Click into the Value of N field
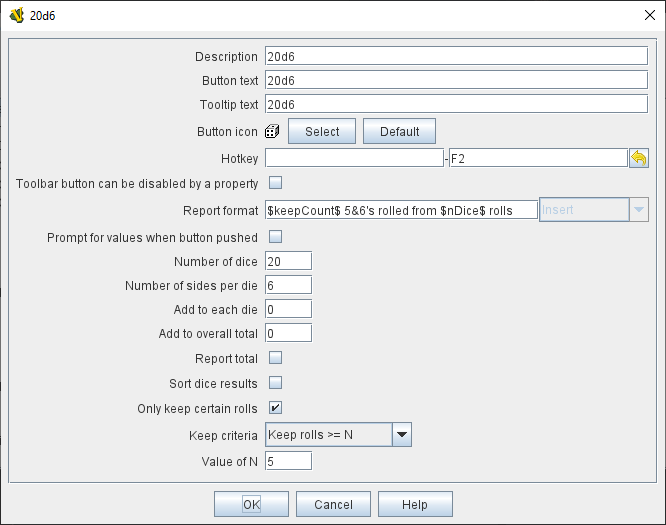This screenshot has width=666, height=525. [288, 461]
